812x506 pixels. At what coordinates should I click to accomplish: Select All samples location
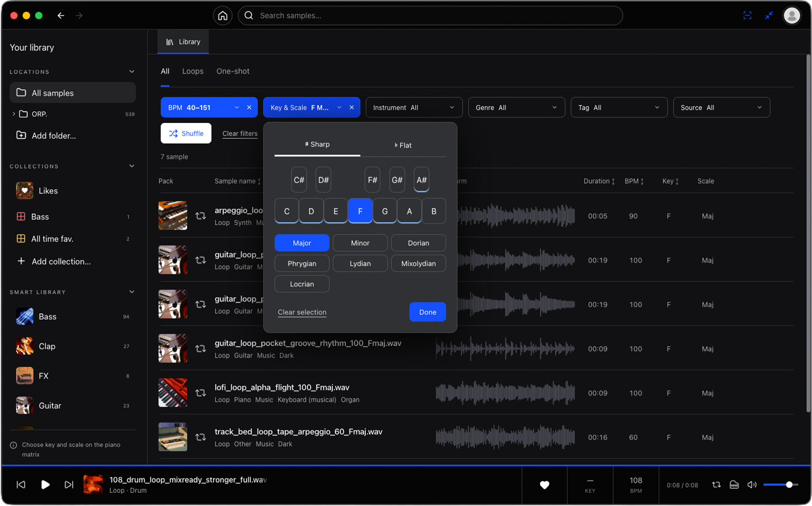click(73, 93)
